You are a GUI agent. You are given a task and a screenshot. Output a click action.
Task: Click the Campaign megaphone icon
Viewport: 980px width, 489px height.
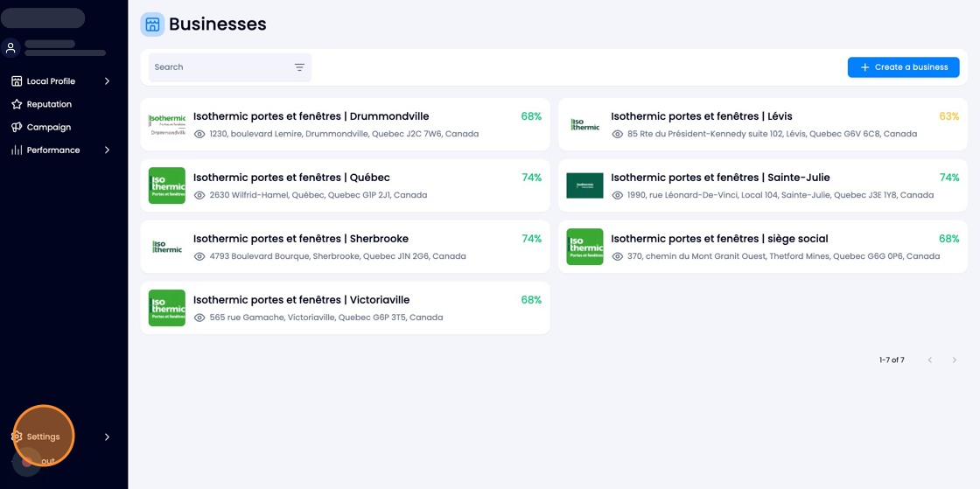click(17, 128)
